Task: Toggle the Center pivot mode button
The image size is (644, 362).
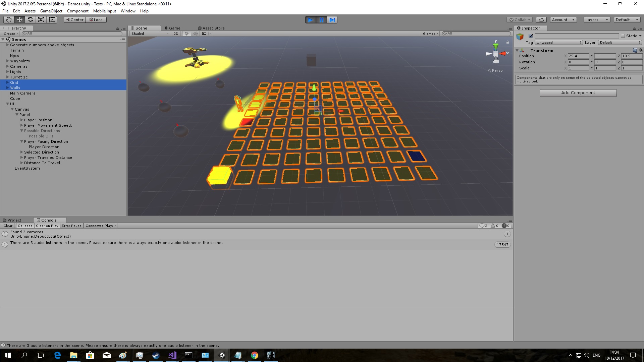Action: (x=74, y=20)
